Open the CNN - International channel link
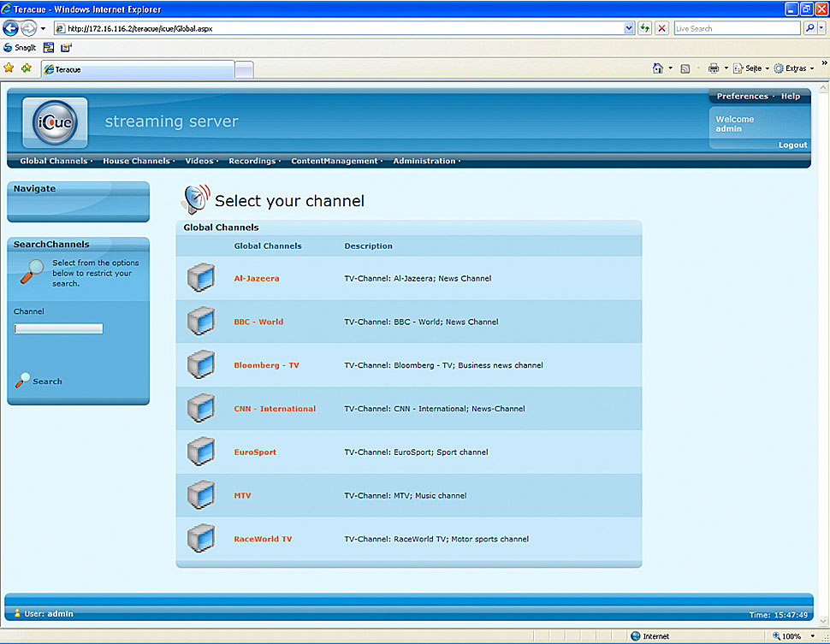Viewport: 830px width, 644px height. tap(275, 409)
